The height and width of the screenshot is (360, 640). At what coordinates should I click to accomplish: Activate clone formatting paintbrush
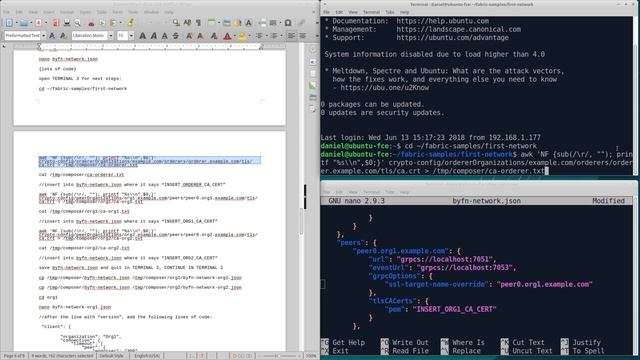(x=130, y=23)
